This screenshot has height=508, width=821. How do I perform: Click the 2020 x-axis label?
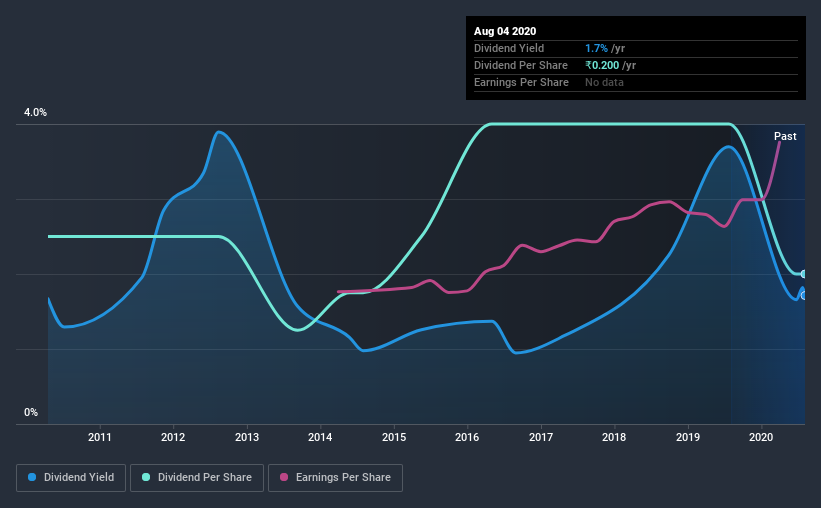761,437
